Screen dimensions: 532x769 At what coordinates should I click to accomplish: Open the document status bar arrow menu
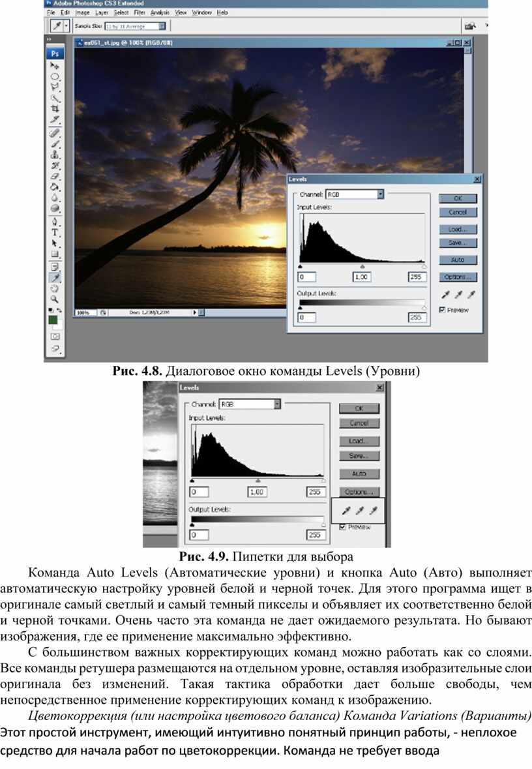pos(195,312)
